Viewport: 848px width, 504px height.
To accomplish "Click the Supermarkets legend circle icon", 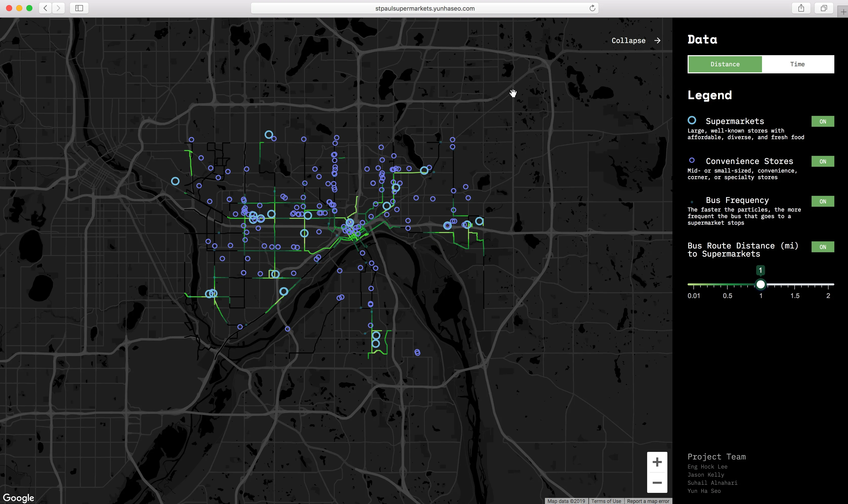I will tap(691, 120).
